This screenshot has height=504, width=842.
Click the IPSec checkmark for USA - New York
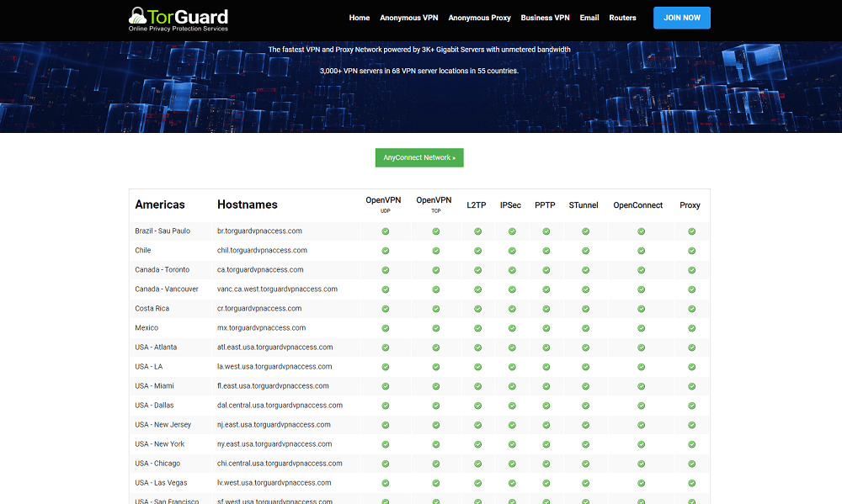pyautogui.click(x=512, y=444)
